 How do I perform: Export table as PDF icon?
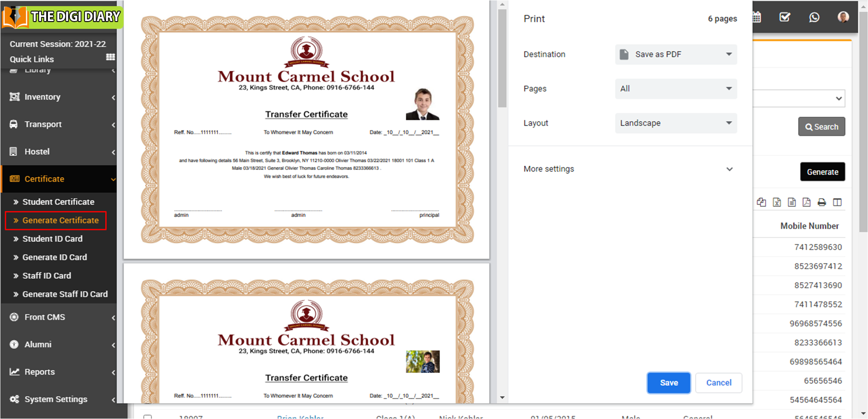tap(807, 202)
